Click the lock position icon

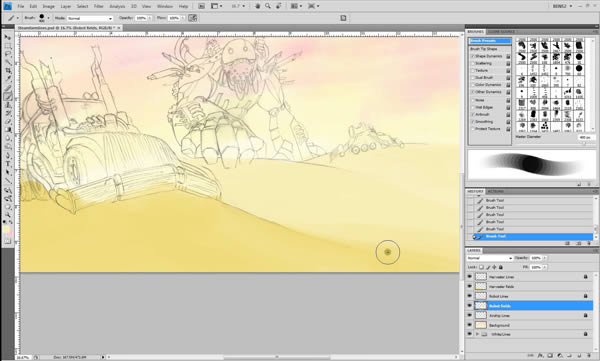[494, 267]
